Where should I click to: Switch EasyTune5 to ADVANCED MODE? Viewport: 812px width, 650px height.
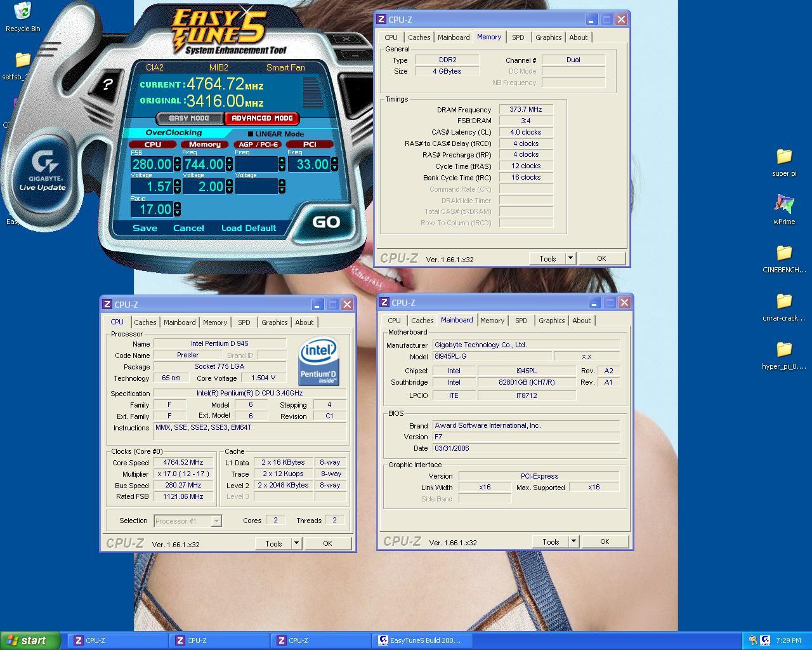click(x=262, y=118)
